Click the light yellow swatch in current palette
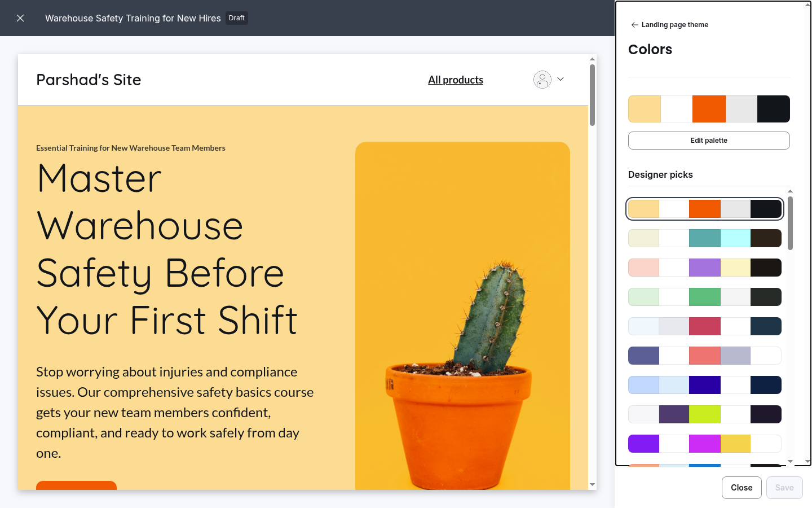 pyautogui.click(x=645, y=109)
